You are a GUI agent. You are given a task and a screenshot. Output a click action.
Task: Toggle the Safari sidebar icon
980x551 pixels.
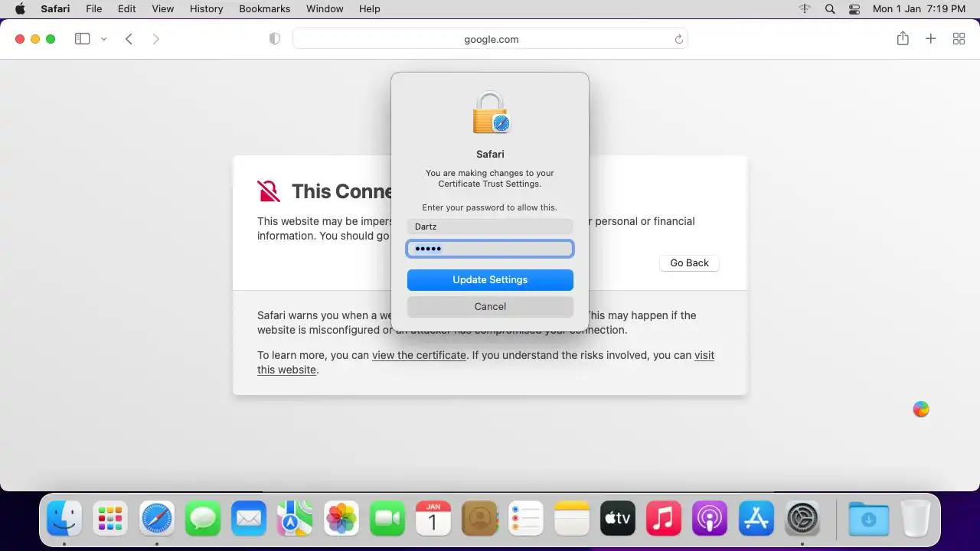point(83,39)
